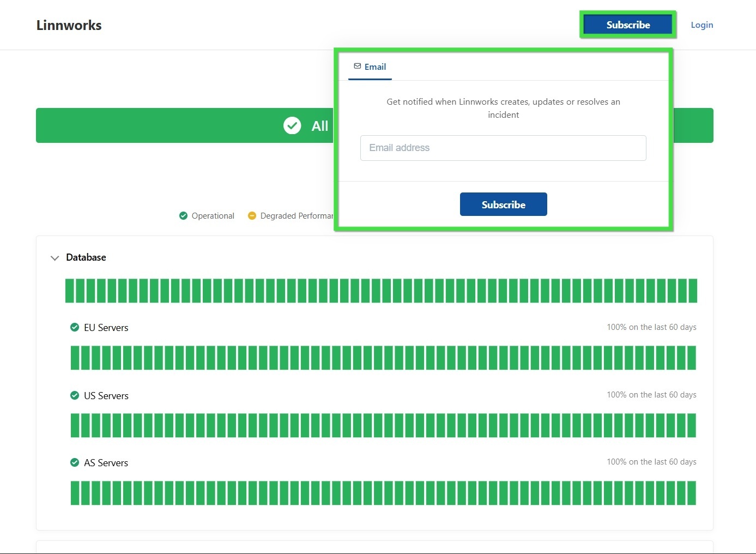Image resolution: width=756 pixels, height=554 pixels.
Task: Select the Email tab in subscribe popup
Action: (370, 67)
